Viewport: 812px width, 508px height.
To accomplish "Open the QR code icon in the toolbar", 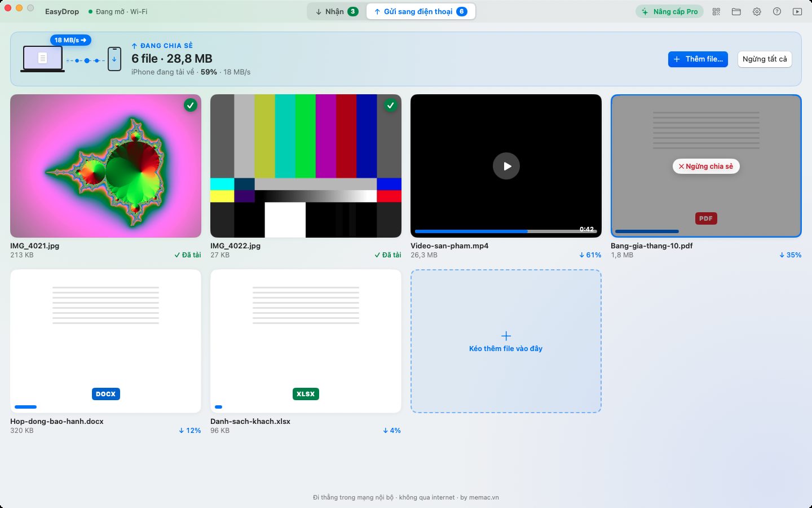I will point(716,11).
